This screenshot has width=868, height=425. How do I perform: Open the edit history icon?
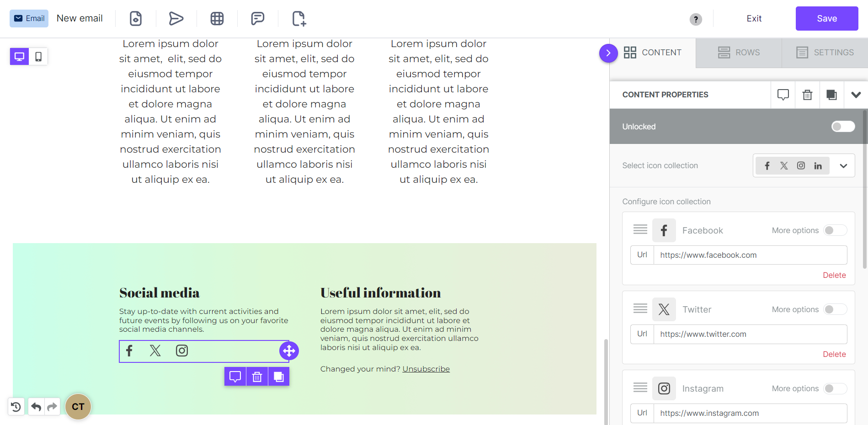click(16, 407)
